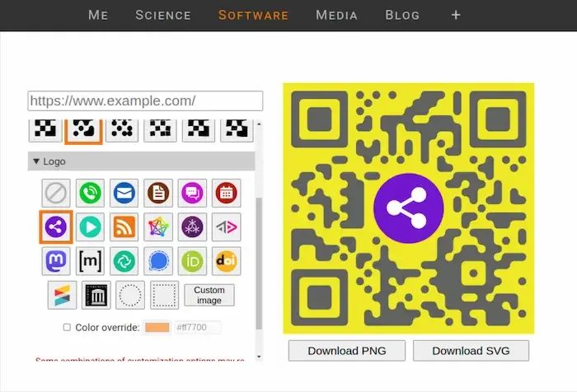Click the options panel scrollbar thumb
This screenshot has width=577, height=392.
[x=259, y=264]
